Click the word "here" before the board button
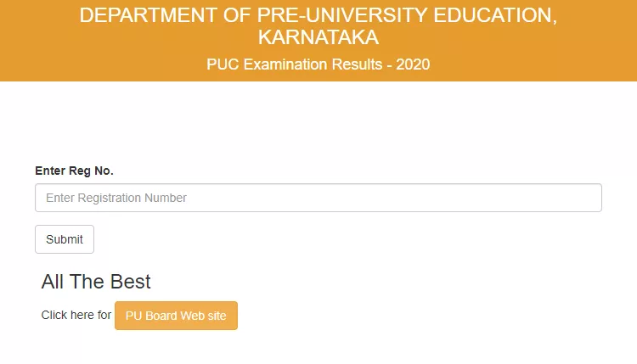This screenshot has height=364, width=637. pyautogui.click(x=82, y=316)
